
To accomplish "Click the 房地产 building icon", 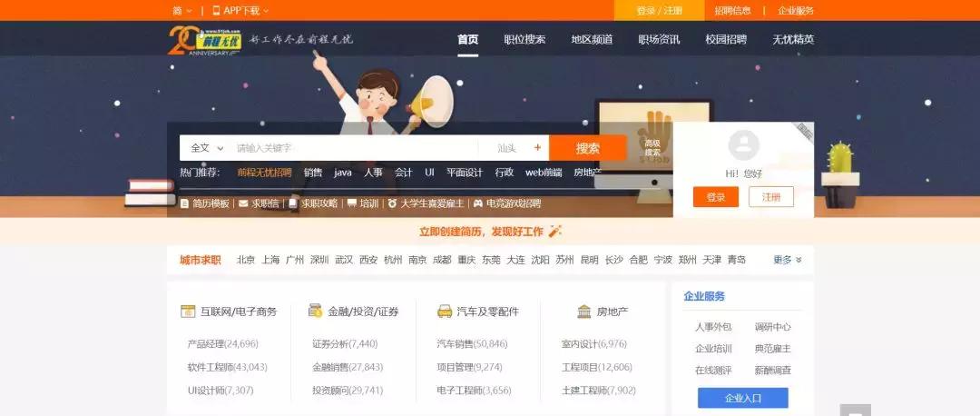I will 584,311.
